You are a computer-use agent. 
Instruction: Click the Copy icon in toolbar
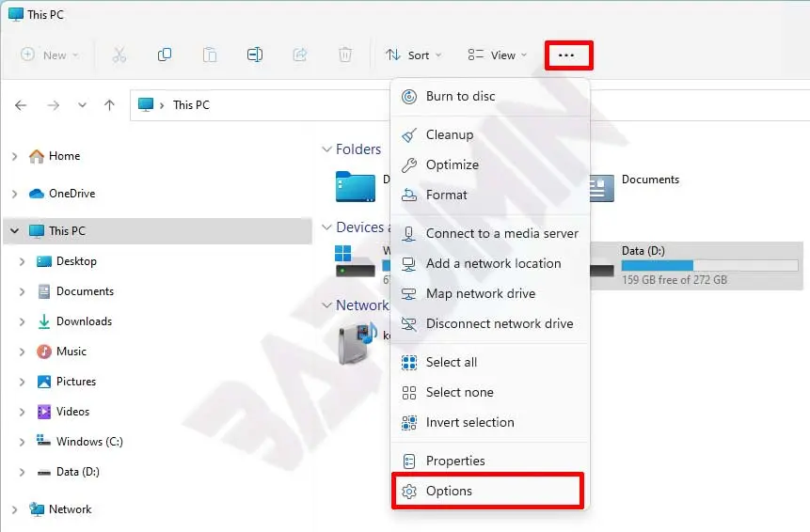165,55
